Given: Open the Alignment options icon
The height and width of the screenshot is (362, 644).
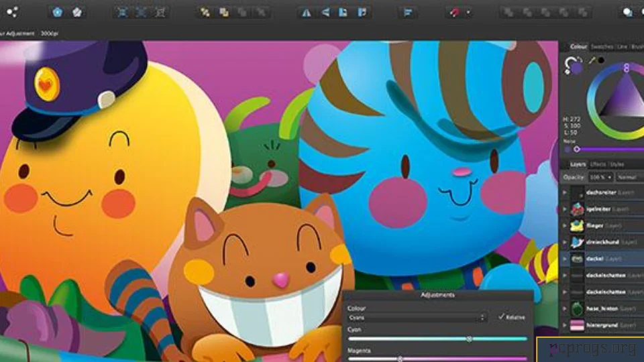Looking at the screenshot, I should (x=407, y=12).
